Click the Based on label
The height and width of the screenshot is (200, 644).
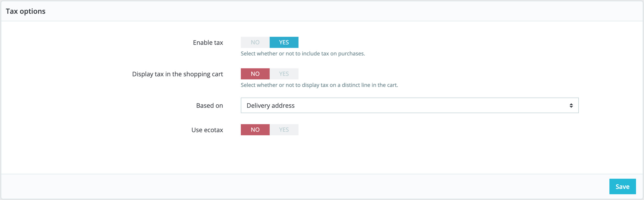(x=209, y=106)
